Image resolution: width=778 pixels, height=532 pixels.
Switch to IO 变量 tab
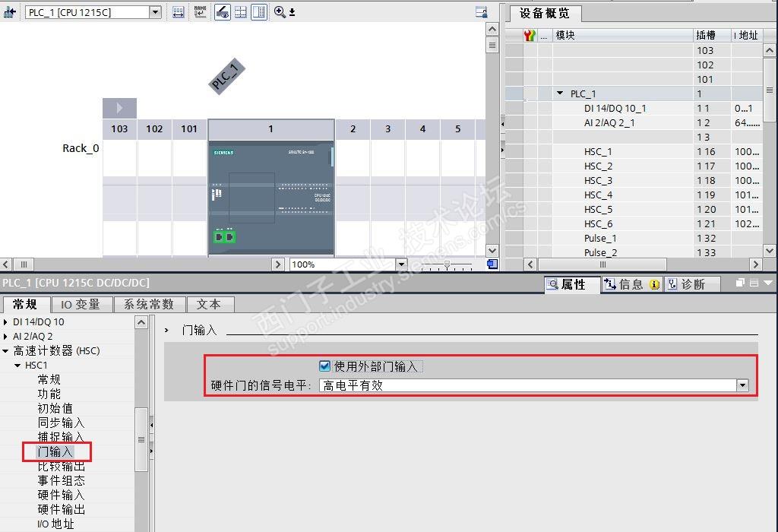point(81,304)
